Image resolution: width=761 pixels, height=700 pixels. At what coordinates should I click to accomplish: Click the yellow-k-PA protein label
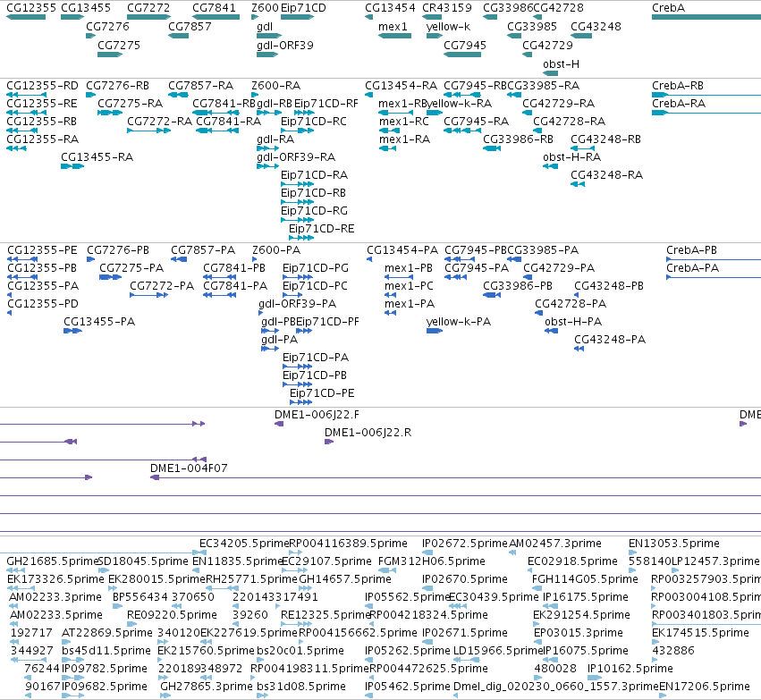tap(458, 322)
